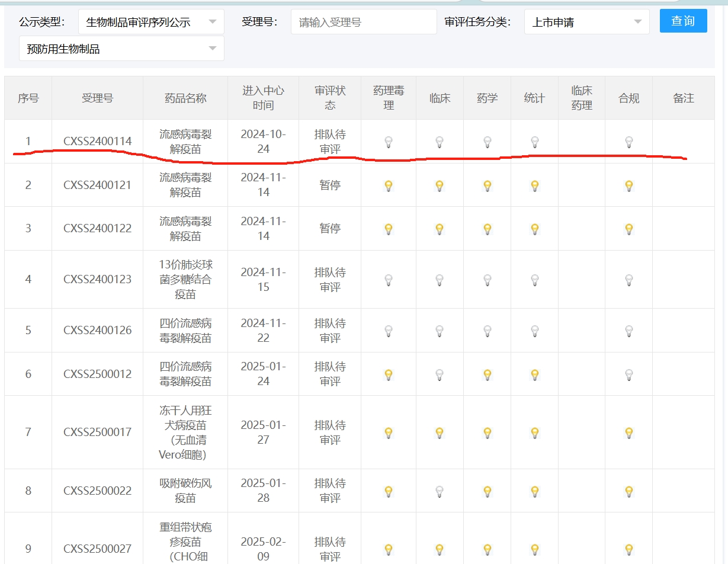Focus the 受理号 input field

(364, 22)
